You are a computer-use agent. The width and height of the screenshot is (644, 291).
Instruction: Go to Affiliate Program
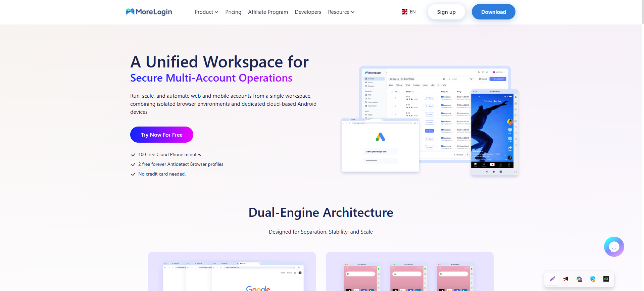pos(268,12)
